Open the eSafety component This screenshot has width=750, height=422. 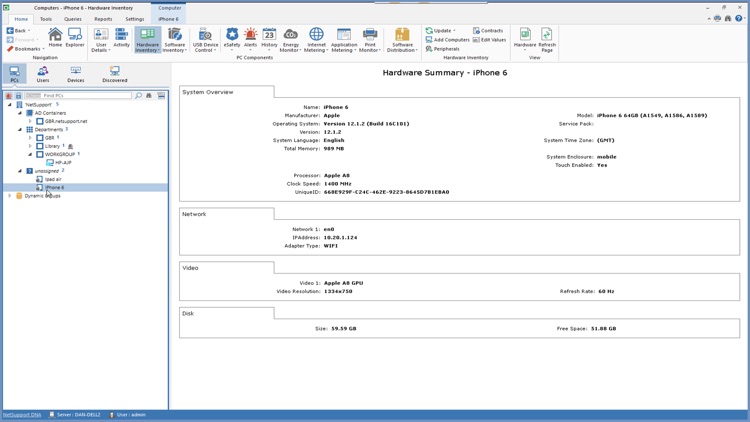(x=232, y=38)
